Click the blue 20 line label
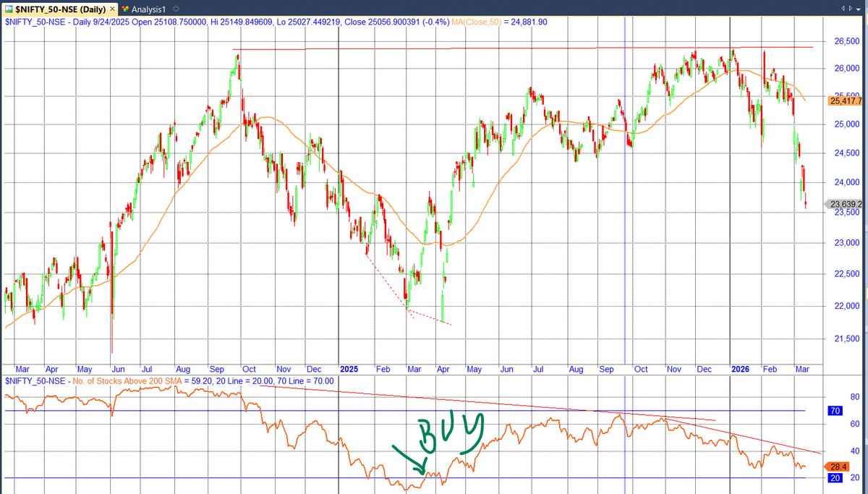Screen dimensions: 868x494 tap(836, 477)
